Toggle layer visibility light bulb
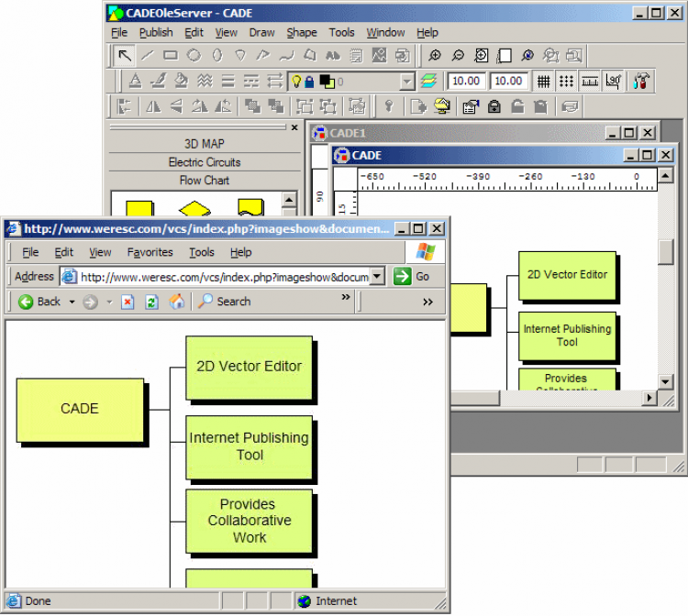Screen dimensions: 688x616 coord(297,82)
